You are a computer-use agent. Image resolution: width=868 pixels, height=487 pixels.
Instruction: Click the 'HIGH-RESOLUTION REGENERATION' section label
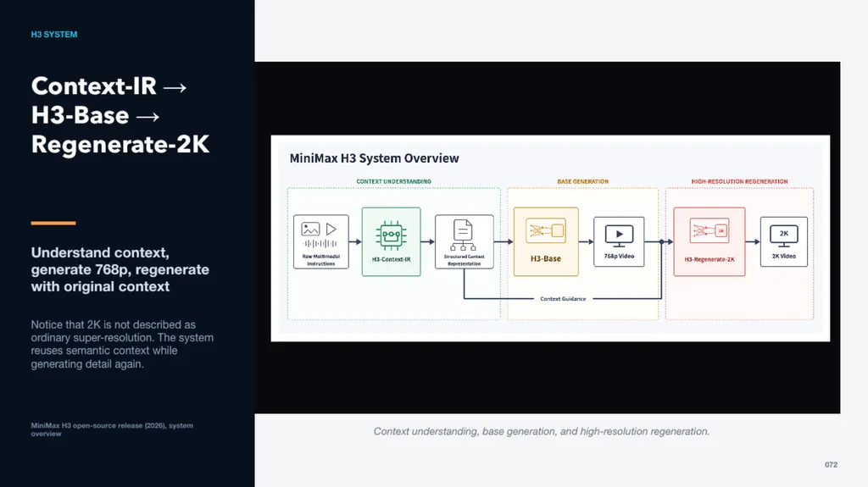click(x=739, y=181)
